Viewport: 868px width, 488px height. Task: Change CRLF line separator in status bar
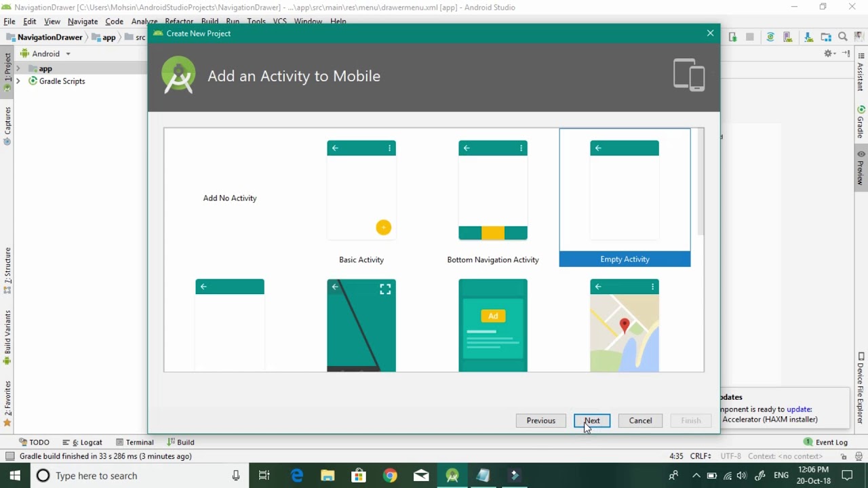coord(701,456)
